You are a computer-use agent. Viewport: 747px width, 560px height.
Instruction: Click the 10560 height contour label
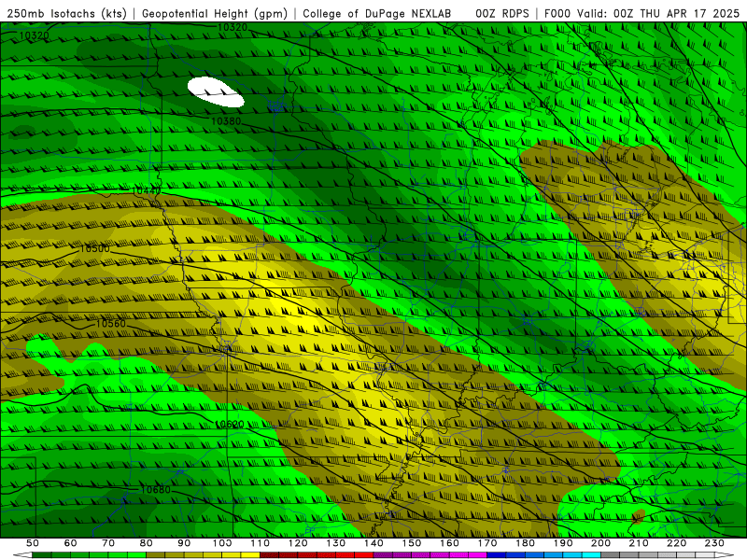(x=110, y=324)
